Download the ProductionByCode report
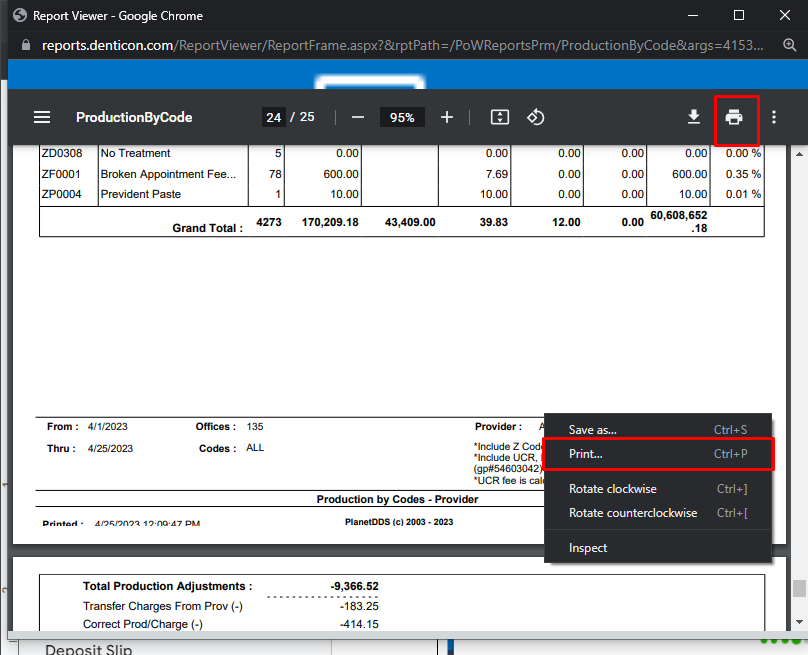This screenshot has width=808, height=655. pyautogui.click(x=694, y=117)
